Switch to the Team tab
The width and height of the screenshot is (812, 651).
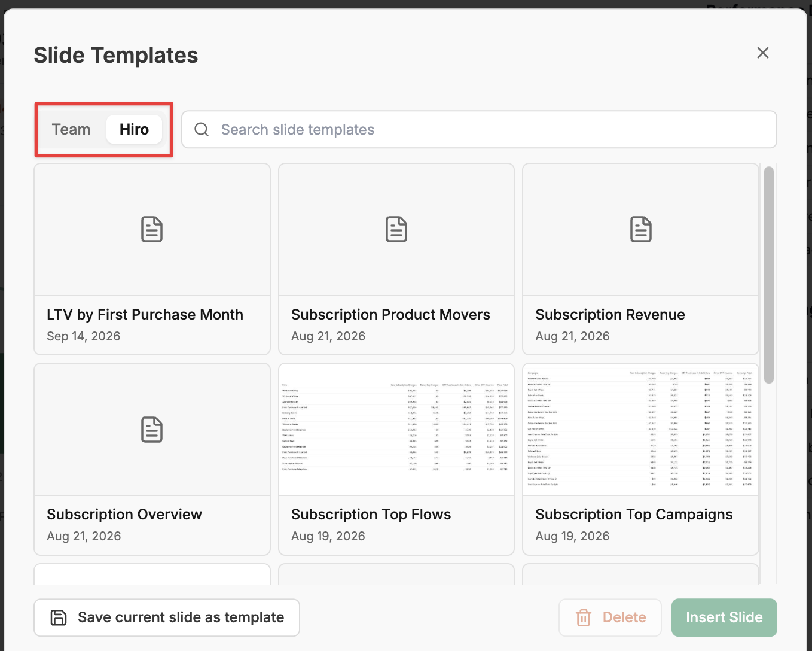point(71,129)
